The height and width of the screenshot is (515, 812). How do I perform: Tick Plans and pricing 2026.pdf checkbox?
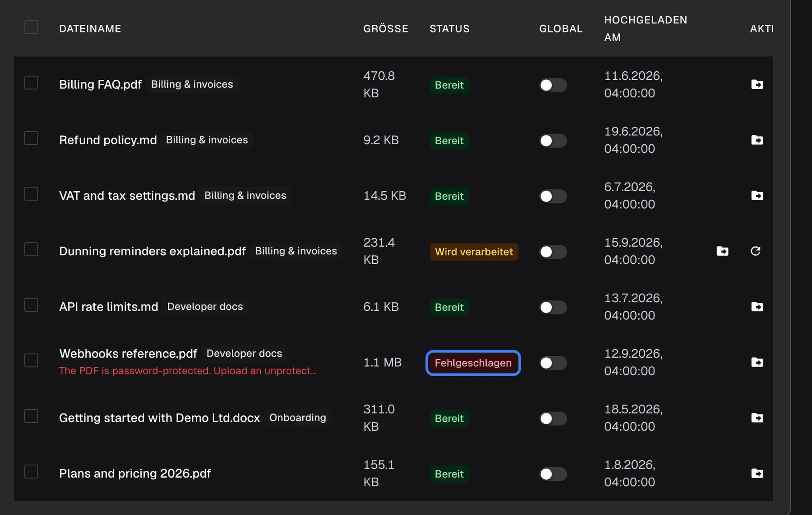(x=31, y=472)
